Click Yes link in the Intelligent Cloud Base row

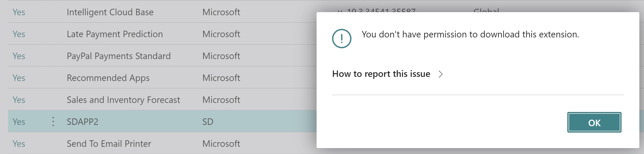(19, 12)
